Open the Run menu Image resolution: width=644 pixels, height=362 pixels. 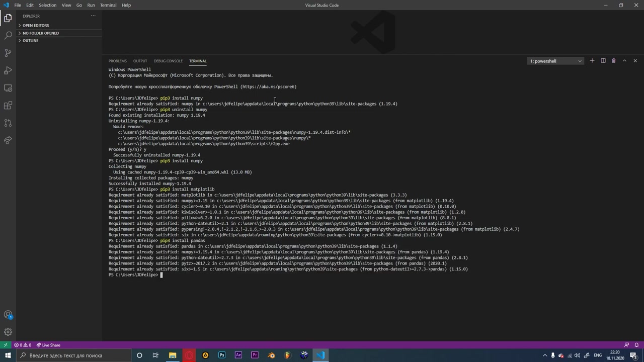pyautogui.click(x=91, y=5)
